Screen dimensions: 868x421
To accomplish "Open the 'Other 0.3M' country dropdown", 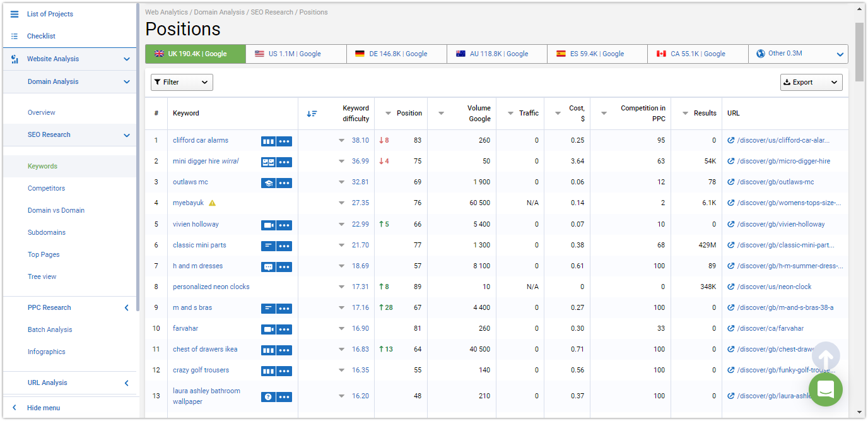I will 798,54.
